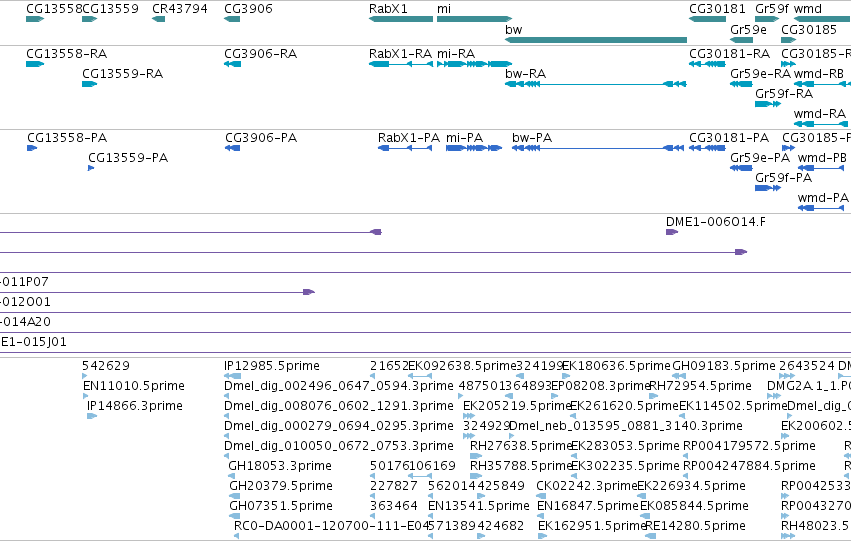Click the bw-PA protein label

pos(532,138)
